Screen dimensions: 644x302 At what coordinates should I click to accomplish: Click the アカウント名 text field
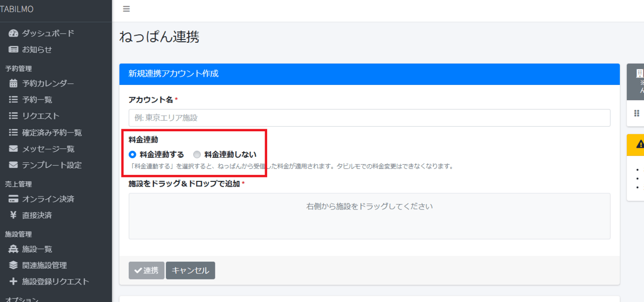[x=369, y=118]
